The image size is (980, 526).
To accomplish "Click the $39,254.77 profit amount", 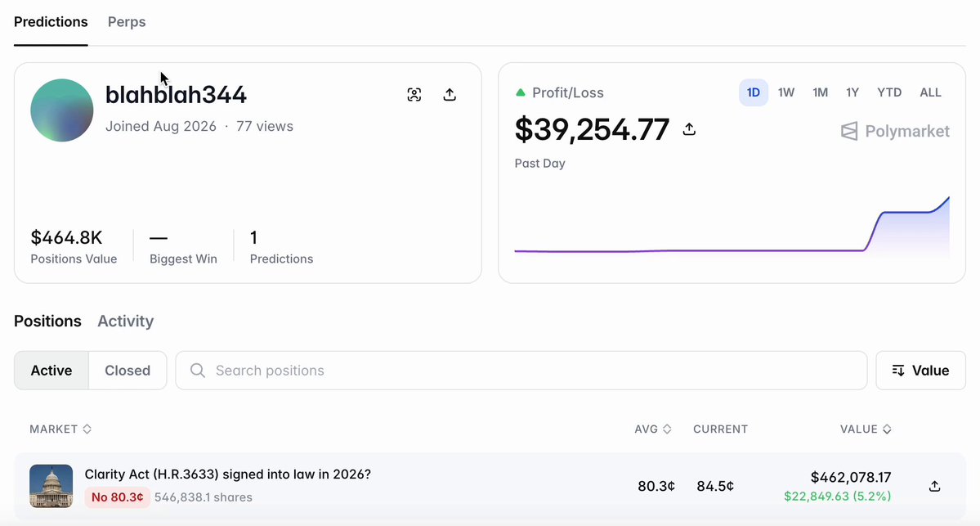I will coord(592,129).
